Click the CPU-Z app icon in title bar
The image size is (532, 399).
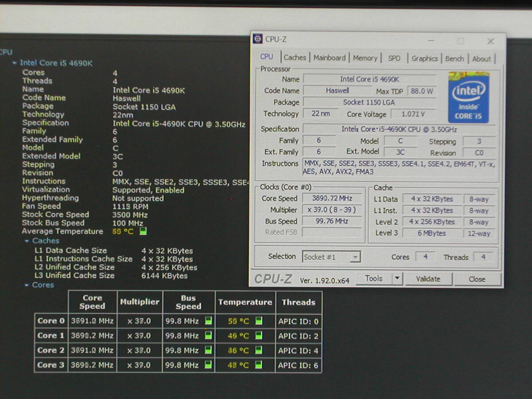257,39
